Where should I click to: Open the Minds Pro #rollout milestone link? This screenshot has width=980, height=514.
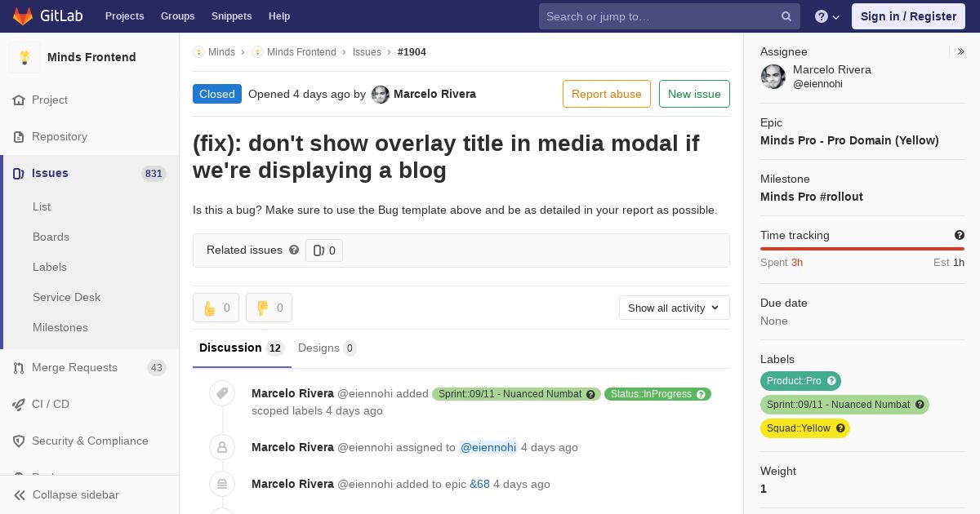[812, 197]
